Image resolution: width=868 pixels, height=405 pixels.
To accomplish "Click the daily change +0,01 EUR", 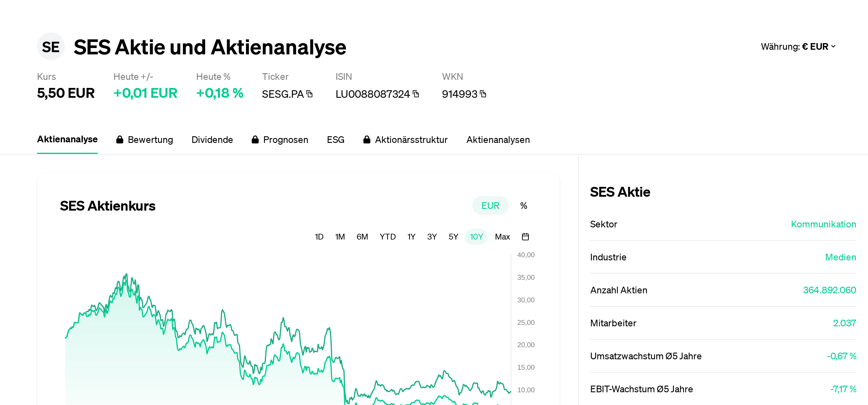I will (x=145, y=93).
